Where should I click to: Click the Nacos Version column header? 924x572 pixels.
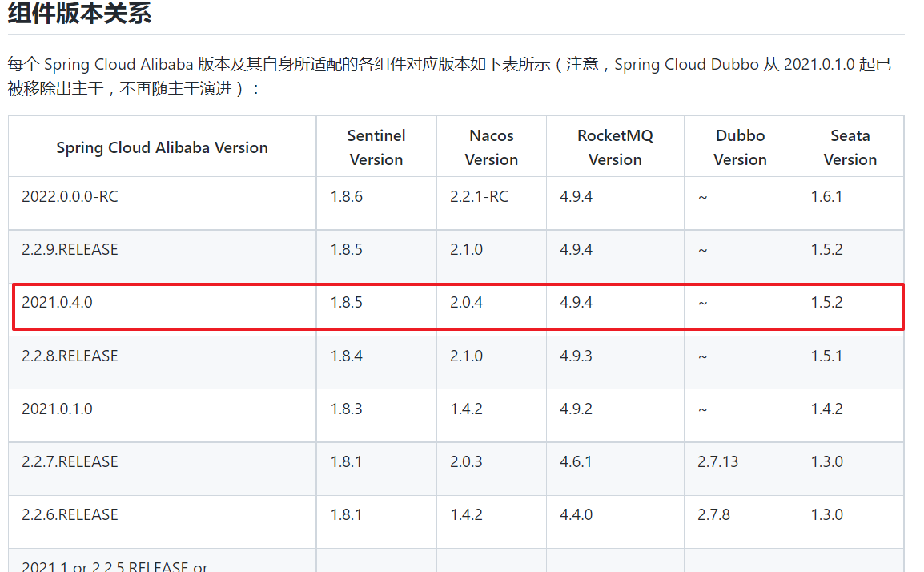click(x=492, y=147)
